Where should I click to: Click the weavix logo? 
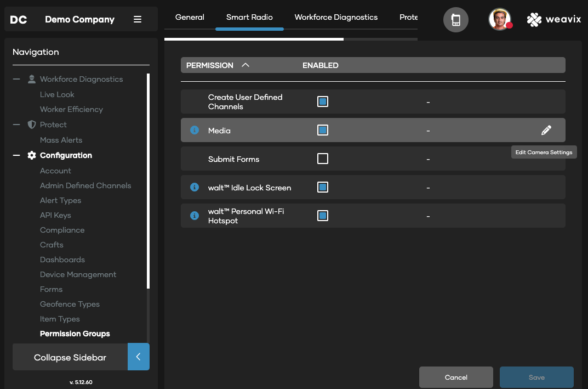(554, 20)
